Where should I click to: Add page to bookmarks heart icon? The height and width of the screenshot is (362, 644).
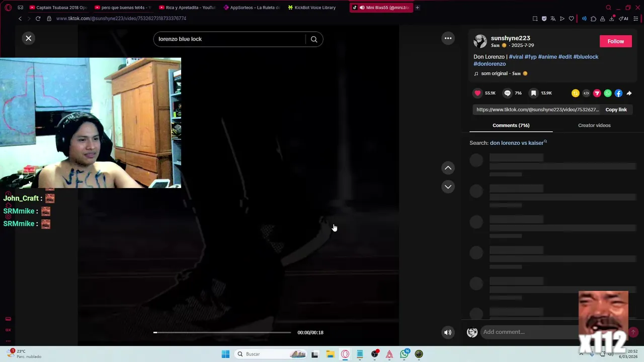click(x=571, y=19)
